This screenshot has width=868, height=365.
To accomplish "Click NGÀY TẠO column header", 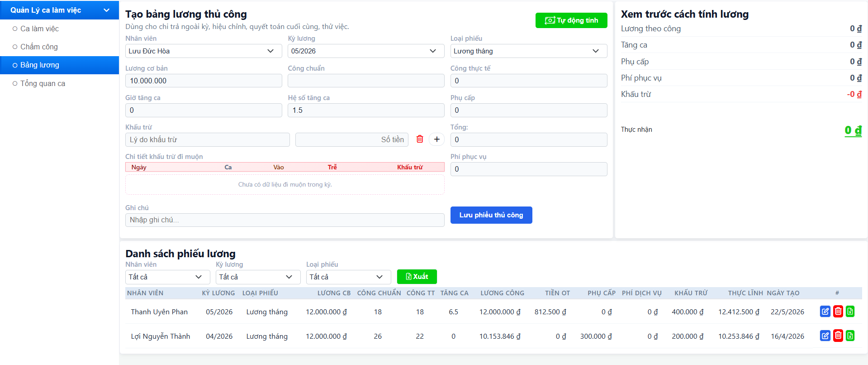I will tap(783, 293).
